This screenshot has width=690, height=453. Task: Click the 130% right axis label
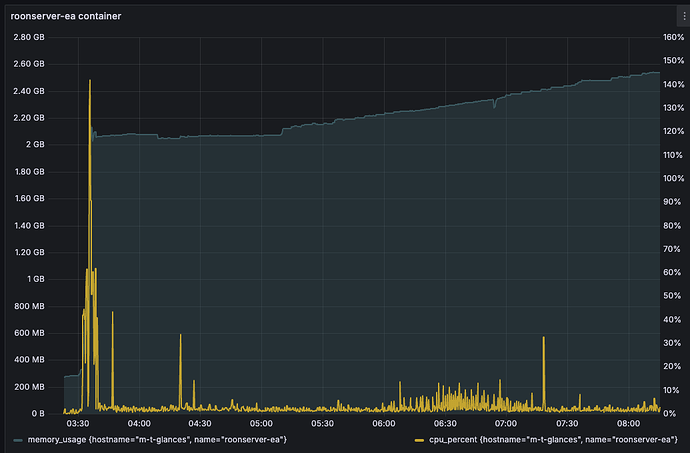pos(674,108)
